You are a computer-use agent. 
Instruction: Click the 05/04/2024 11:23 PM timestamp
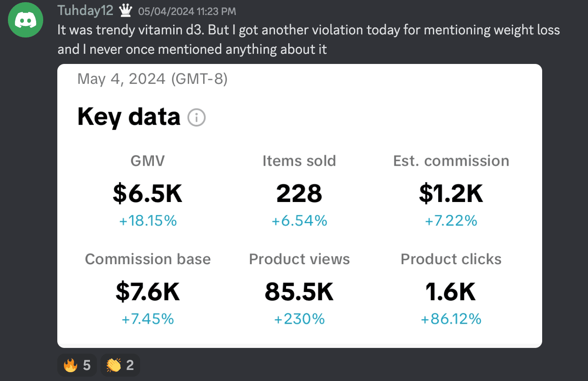coord(187,11)
